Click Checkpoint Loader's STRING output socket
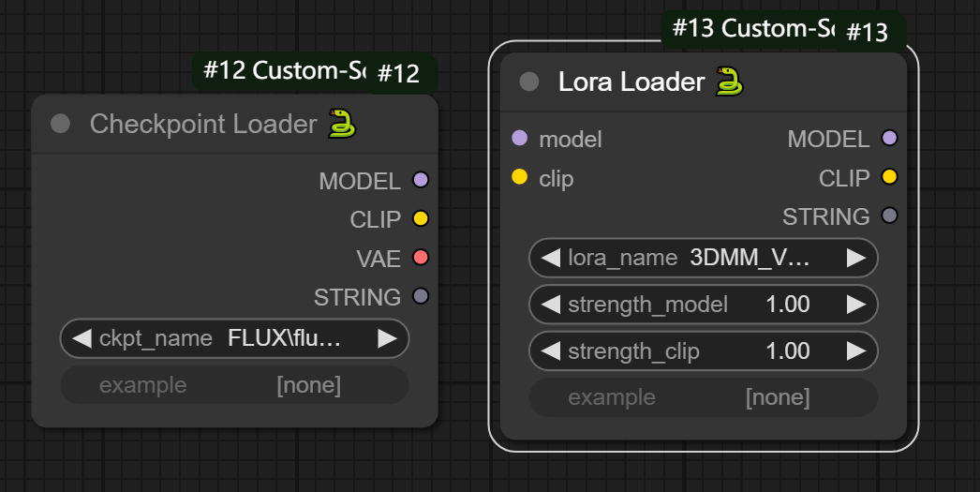The image size is (980, 492). (x=421, y=297)
